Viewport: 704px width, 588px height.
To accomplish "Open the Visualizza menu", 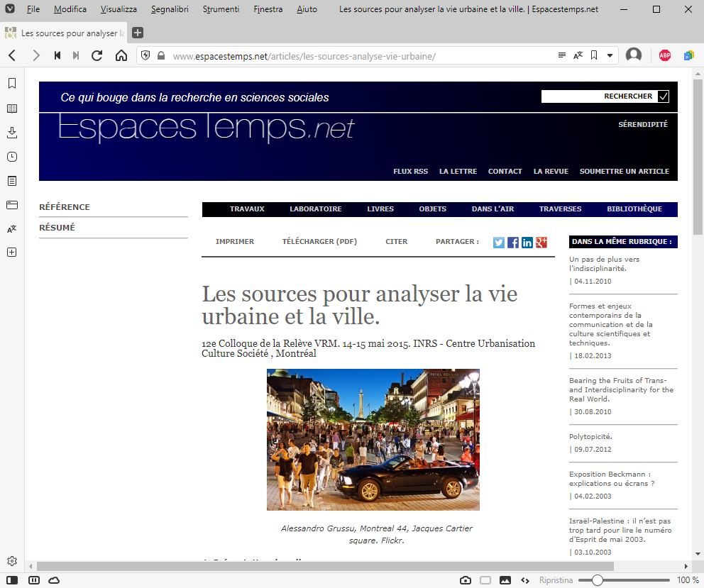I will 119,9.
